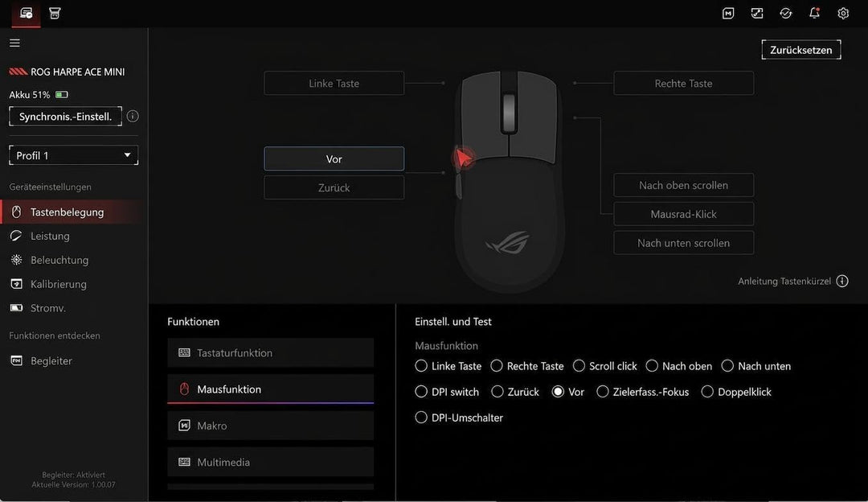
Task: Open the update check icon in top bar
Action: point(785,14)
